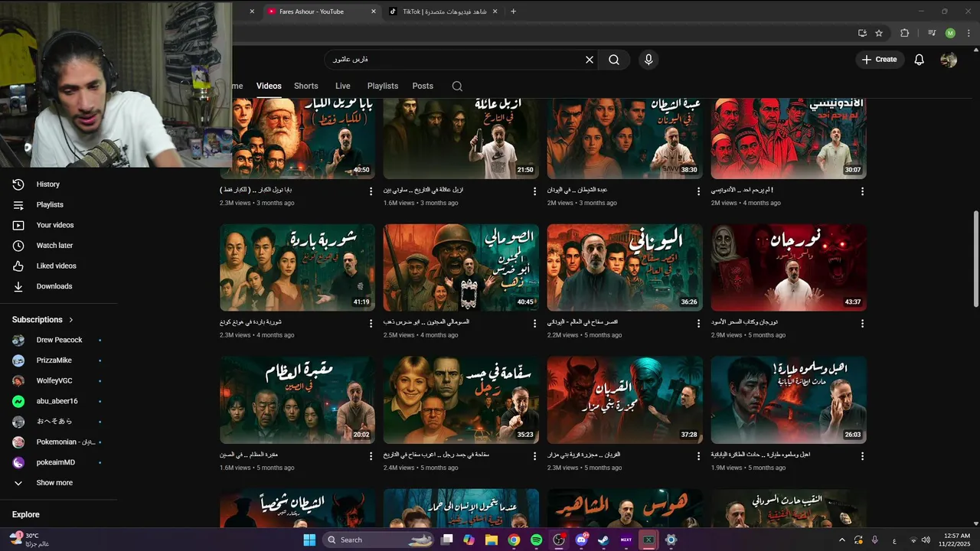
Task: Close the TikTok browser tab
Action: tap(495, 11)
